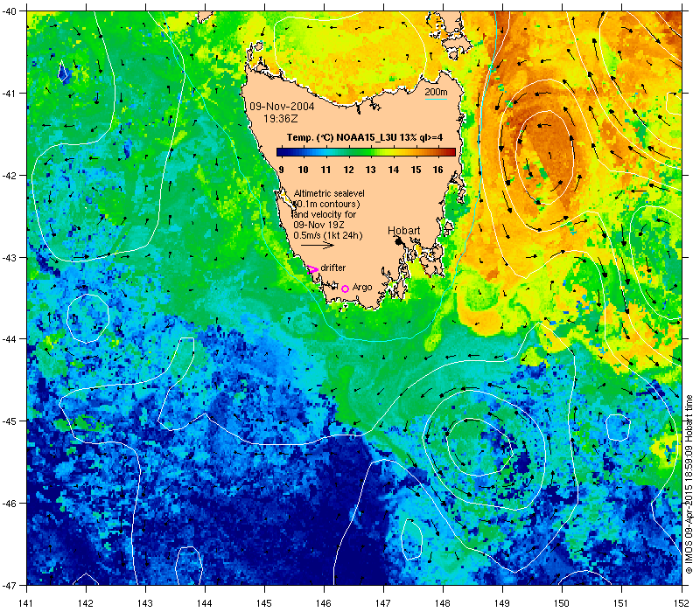Click the magenta Argo float circle

click(x=345, y=289)
